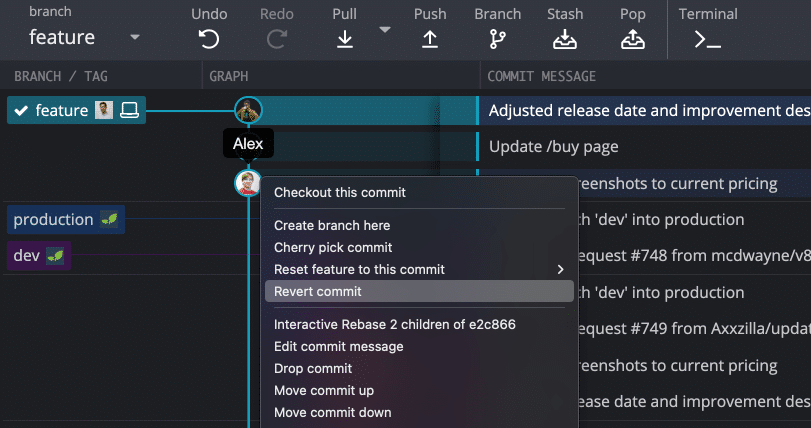Viewport: 811px width, 428px height.
Task: Open the Terminal from the toolbar
Action: (x=708, y=39)
